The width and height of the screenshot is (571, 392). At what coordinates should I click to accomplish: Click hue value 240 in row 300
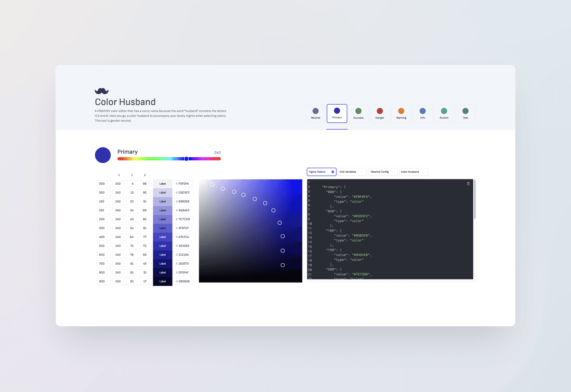[x=118, y=228]
